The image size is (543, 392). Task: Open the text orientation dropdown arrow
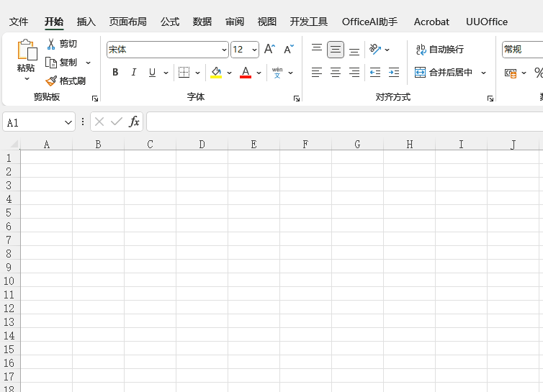click(387, 50)
